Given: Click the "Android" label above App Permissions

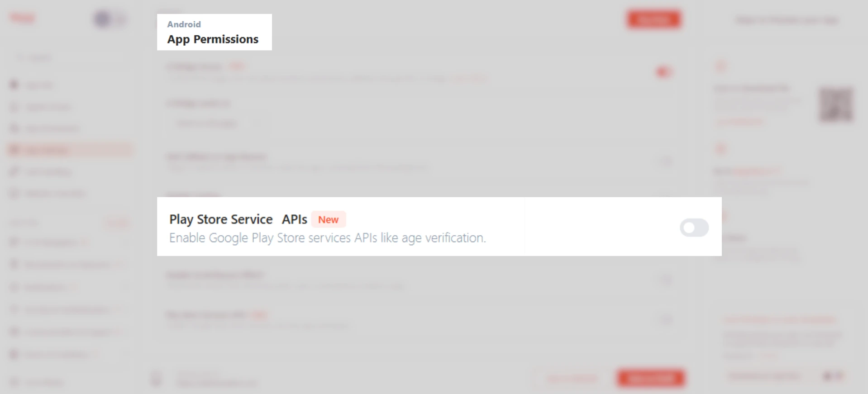Looking at the screenshot, I should click(184, 24).
